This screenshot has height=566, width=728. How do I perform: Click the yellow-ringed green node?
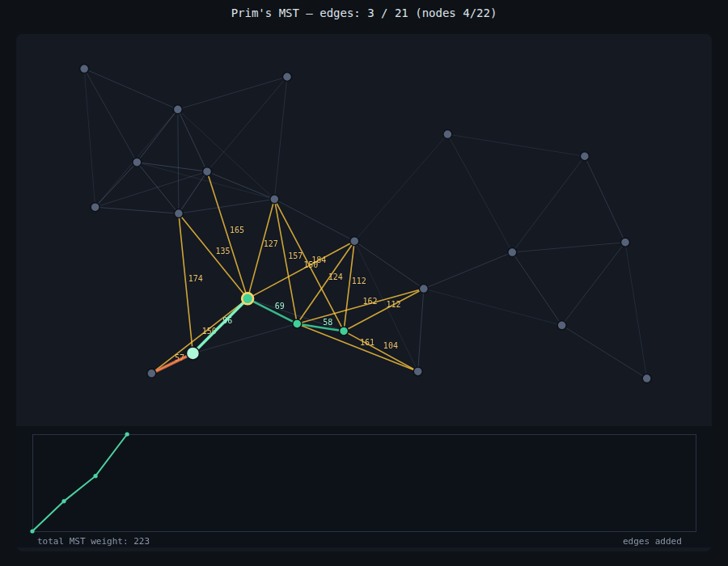click(x=248, y=298)
